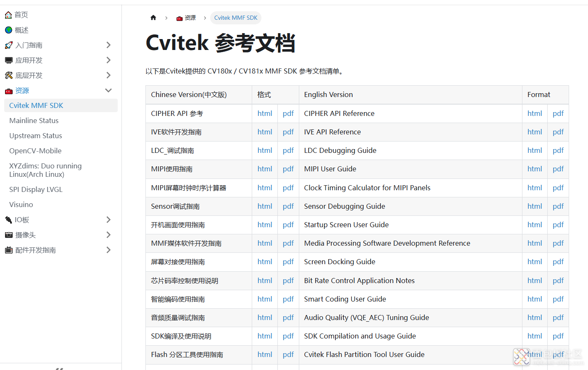Click the bag icon beside 配件开发指南
This screenshot has height=370, width=588.
(x=8, y=250)
